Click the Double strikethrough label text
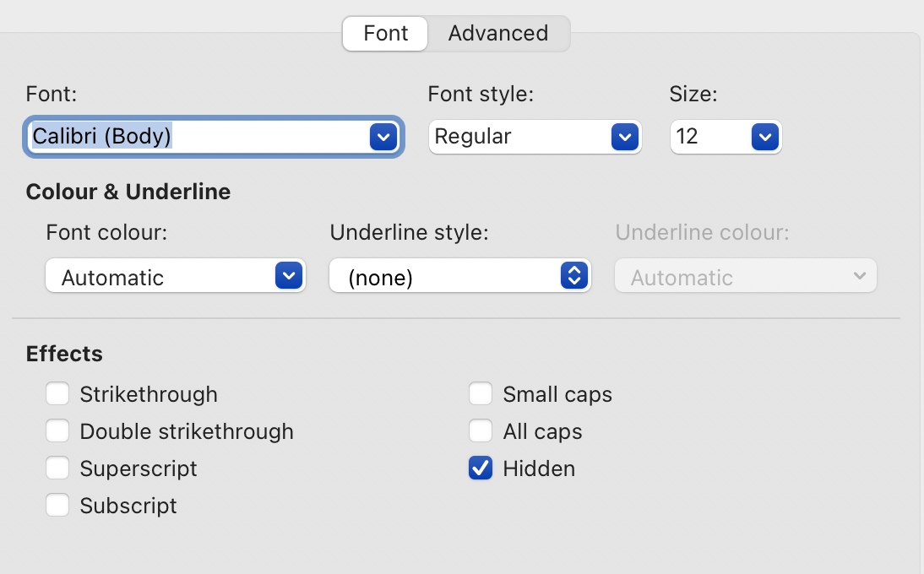Image resolution: width=924 pixels, height=574 pixels. click(187, 431)
